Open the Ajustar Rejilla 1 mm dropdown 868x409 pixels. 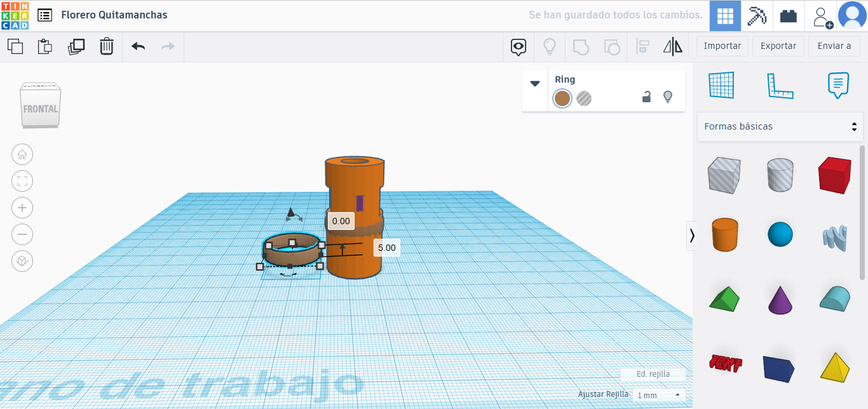660,395
